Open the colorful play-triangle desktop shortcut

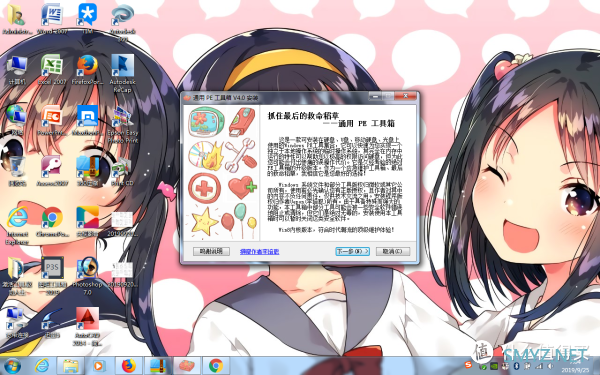pos(87,222)
